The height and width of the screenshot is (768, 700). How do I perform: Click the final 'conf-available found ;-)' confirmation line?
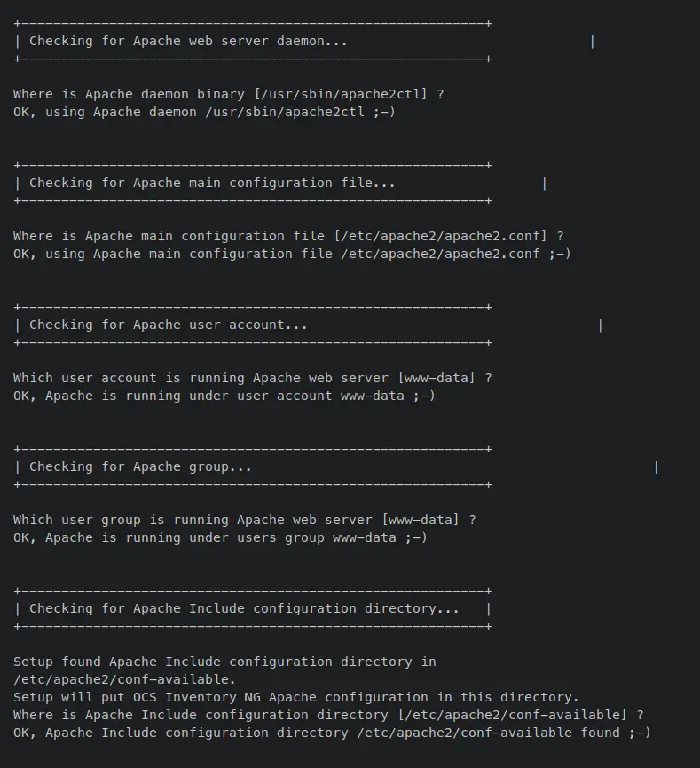tap(332, 733)
